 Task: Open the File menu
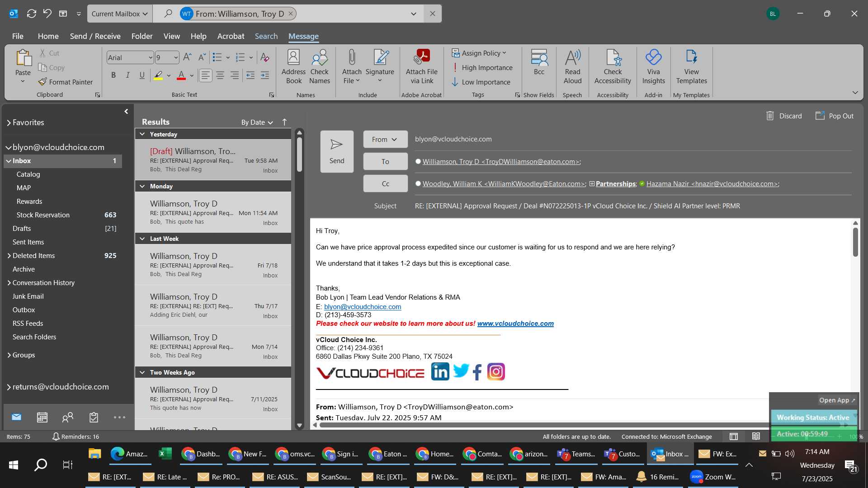(18, 36)
